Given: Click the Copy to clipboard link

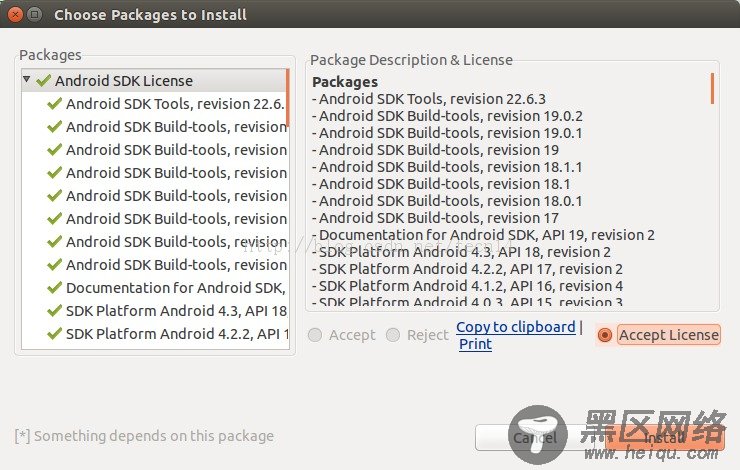Looking at the screenshot, I should point(516,327).
